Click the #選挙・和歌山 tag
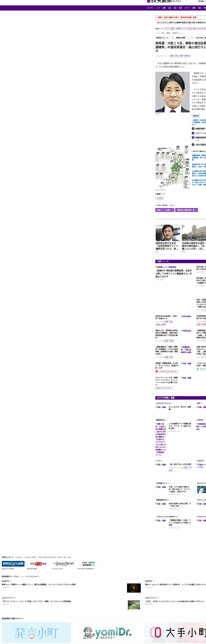Viewport: 206px width, 644px height. pyautogui.click(x=169, y=341)
